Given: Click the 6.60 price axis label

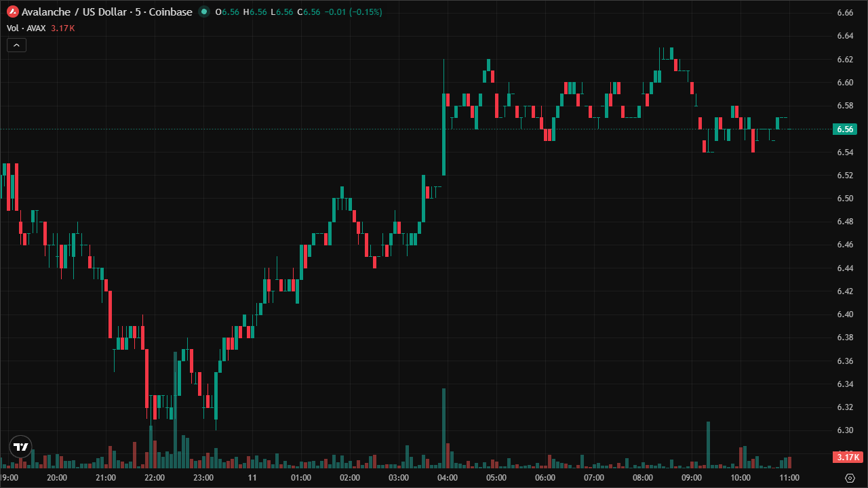Looking at the screenshot, I should pos(845,83).
